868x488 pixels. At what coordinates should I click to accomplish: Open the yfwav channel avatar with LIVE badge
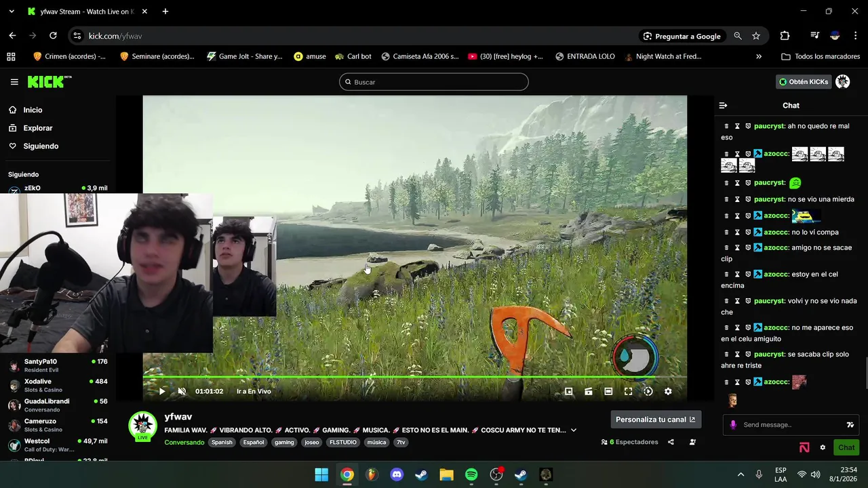click(x=142, y=426)
